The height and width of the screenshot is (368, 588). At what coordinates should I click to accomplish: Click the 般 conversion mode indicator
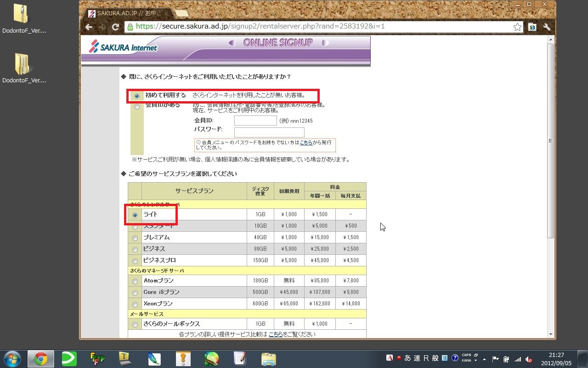coord(435,358)
